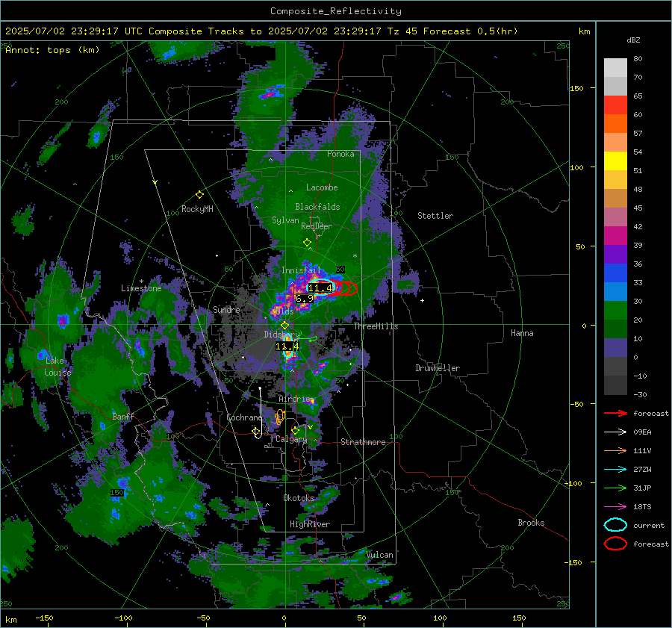The height and width of the screenshot is (628, 672).
Task: Click the 11.4 storm top label near Innisfail
Action: [320, 288]
